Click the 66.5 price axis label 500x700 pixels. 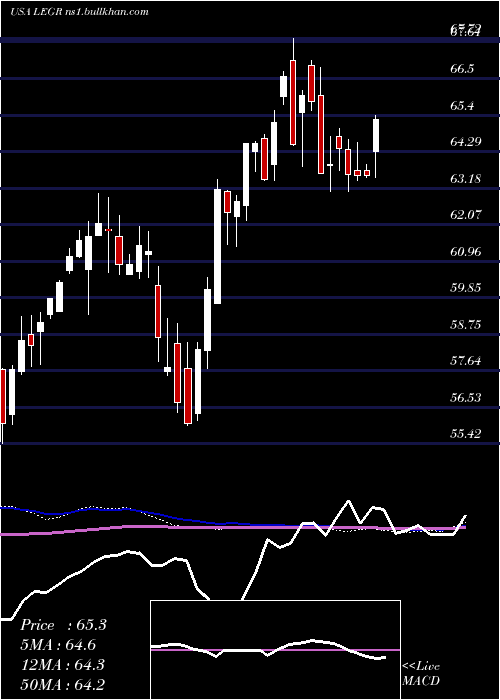click(462, 69)
